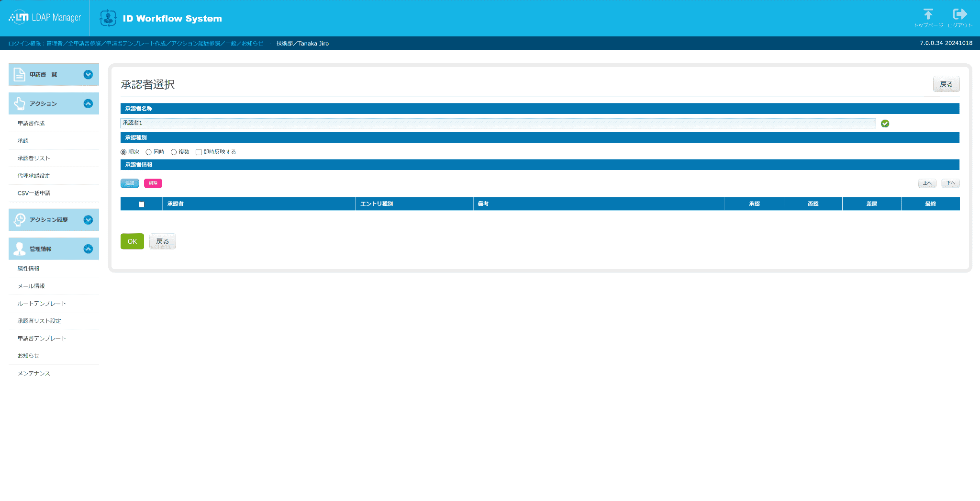980x501 pixels.
Task: Open 申請書作成 in the sidebar
Action: (54, 123)
